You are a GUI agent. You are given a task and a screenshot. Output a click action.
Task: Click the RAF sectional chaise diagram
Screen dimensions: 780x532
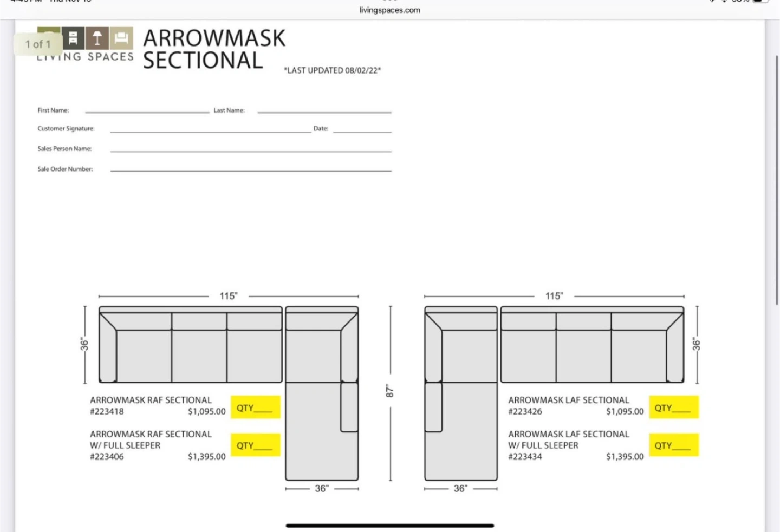322,430
